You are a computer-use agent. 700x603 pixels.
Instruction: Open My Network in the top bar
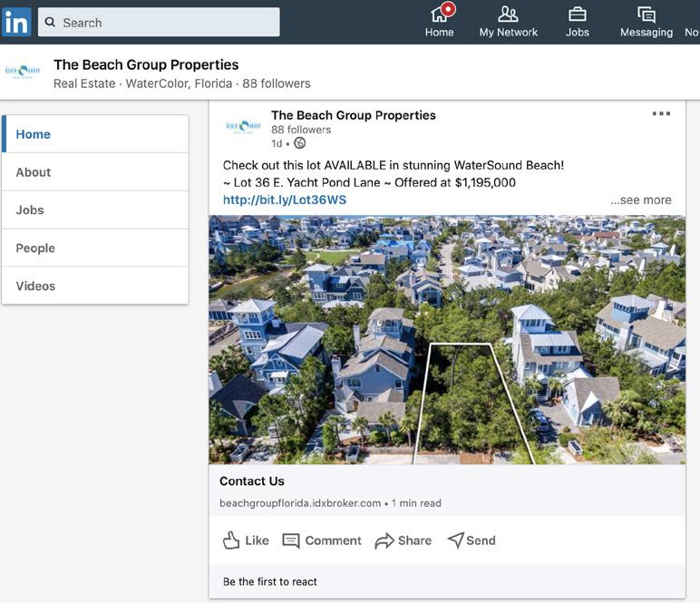pyautogui.click(x=508, y=22)
